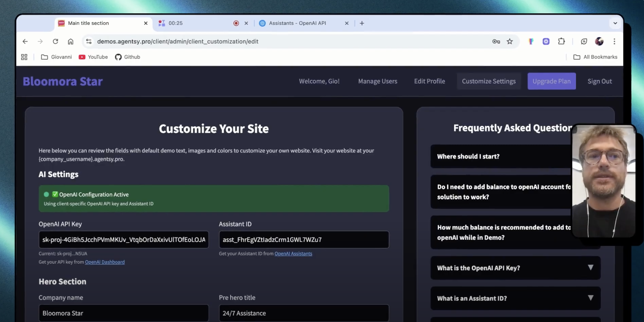644x322 pixels.
Task: Open the saved passwords key icon
Action: click(496, 41)
